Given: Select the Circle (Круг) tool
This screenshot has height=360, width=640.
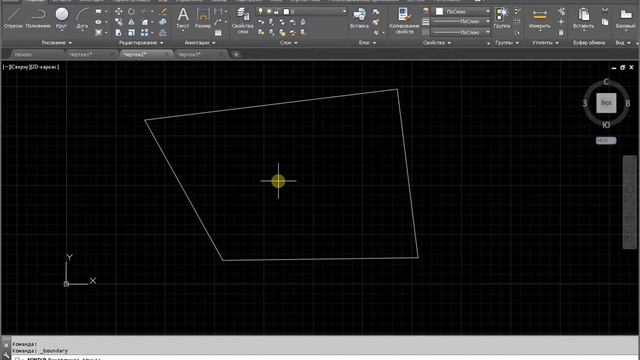Looking at the screenshot, I should click(x=62, y=18).
